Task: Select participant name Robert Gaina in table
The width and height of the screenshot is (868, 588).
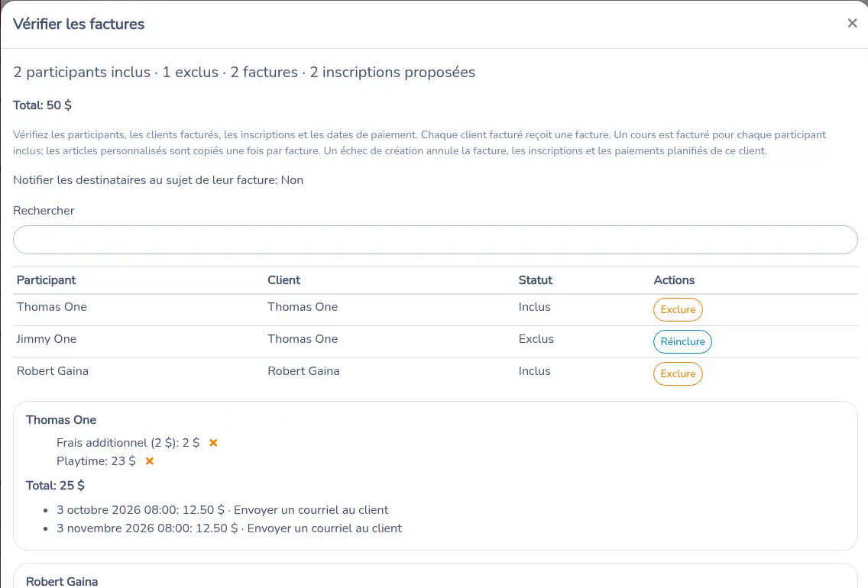Action: tap(53, 370)
